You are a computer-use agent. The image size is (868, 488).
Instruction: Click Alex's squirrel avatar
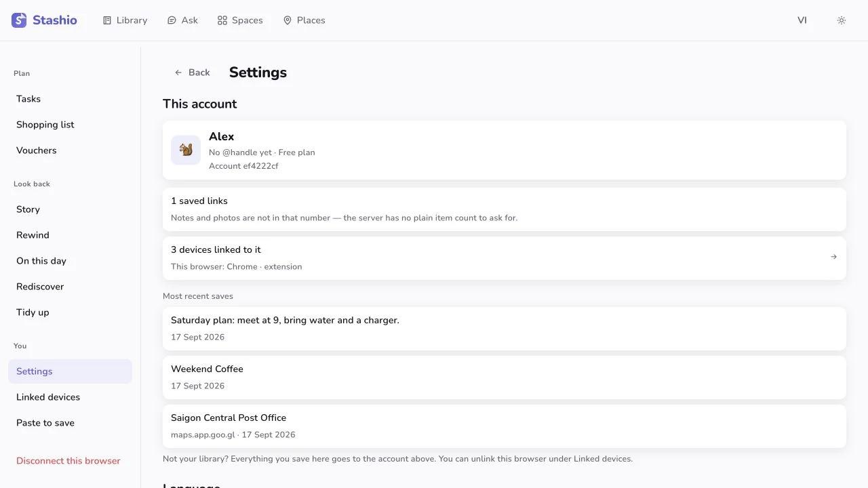(186, 150)
